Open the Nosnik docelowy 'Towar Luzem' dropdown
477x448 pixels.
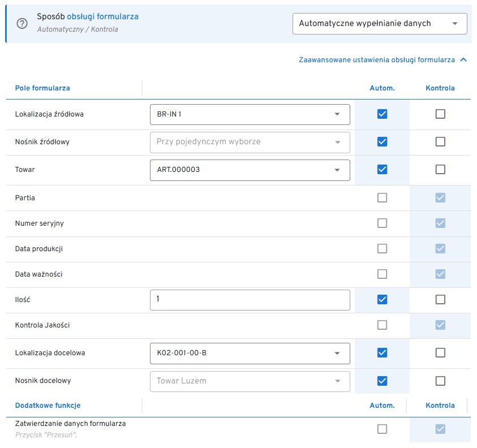click(250, 381)
